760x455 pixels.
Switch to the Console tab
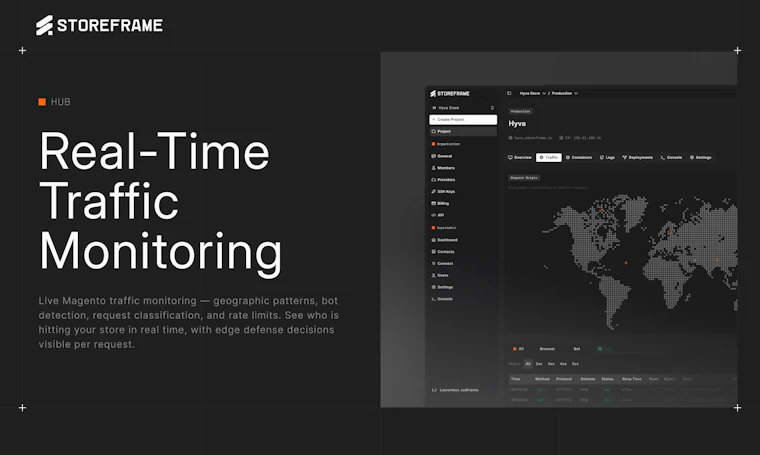click(x=671, y=157)
